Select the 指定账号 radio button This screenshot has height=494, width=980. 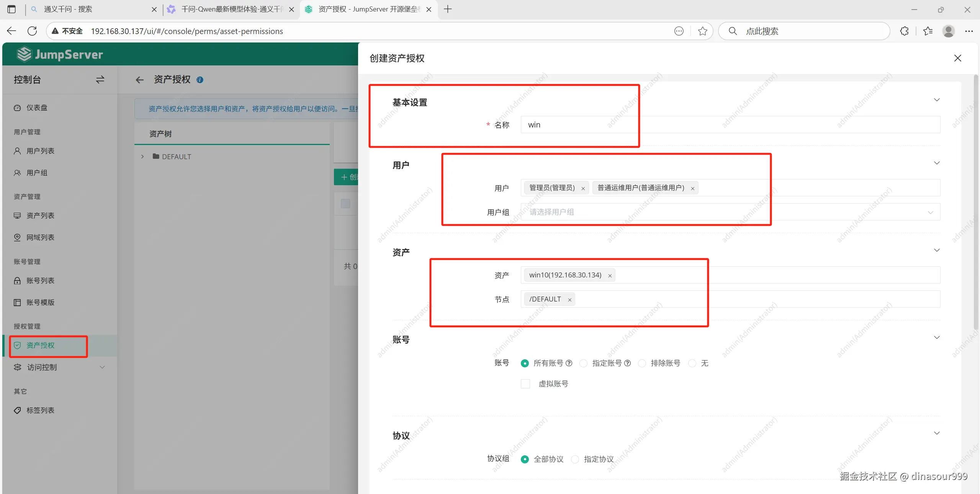(583, 363)
